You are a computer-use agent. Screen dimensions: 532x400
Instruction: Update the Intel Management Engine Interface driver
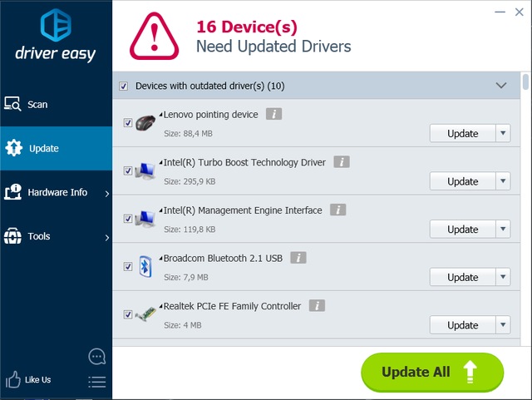coord(462,230)
